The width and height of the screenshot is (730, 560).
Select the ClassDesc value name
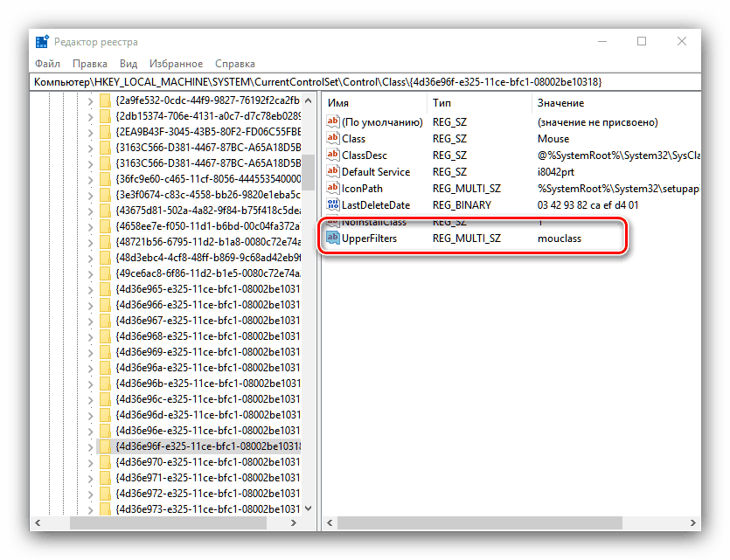pos(364,156)
